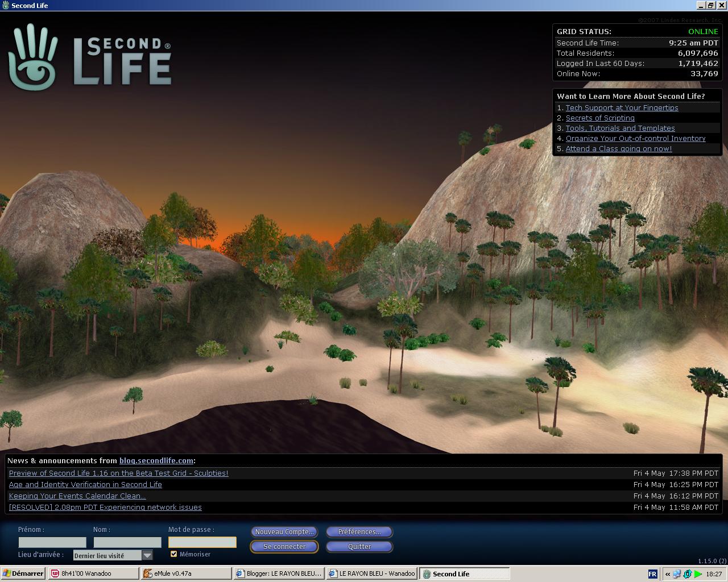Viewport: 728px width, 582px height.
Task: Open Tools, Tutorials and Templates link
Action: (x=621, y=128)
